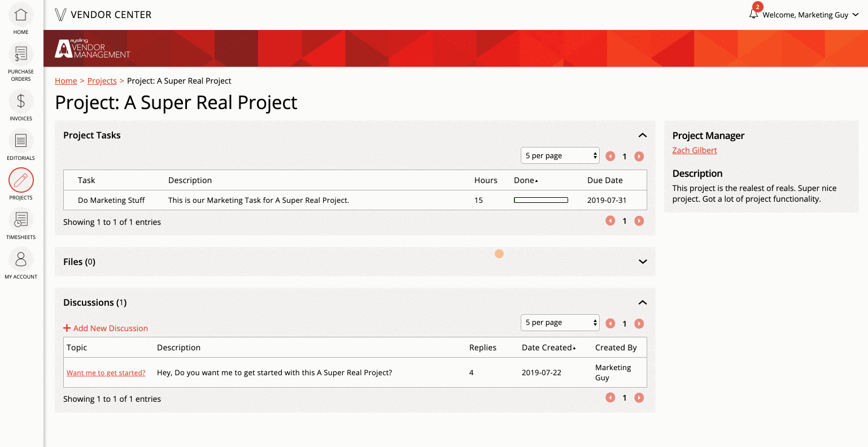Image resolution: width=868 pixels, height=447 pixels.
Task: Click the discussion date 2019-07-22
Action: (x=542, y=373)
